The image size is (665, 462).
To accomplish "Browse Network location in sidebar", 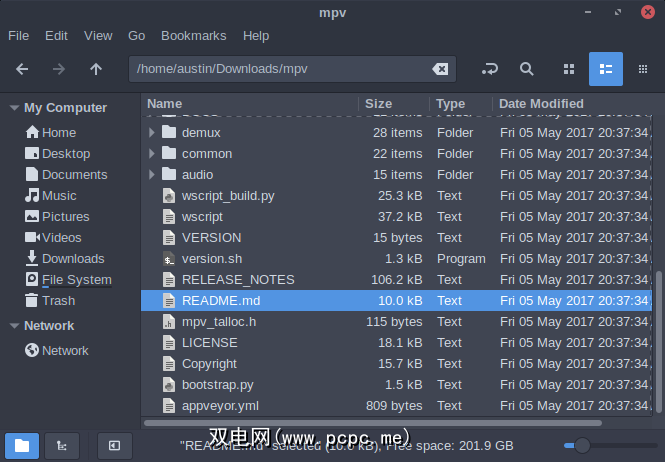I will click(56, 350).
